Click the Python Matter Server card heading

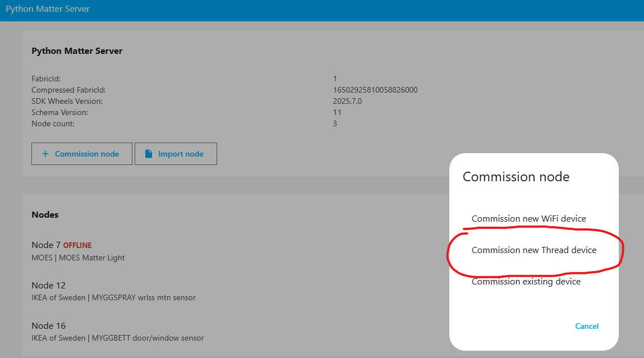(x=77, y=51)
